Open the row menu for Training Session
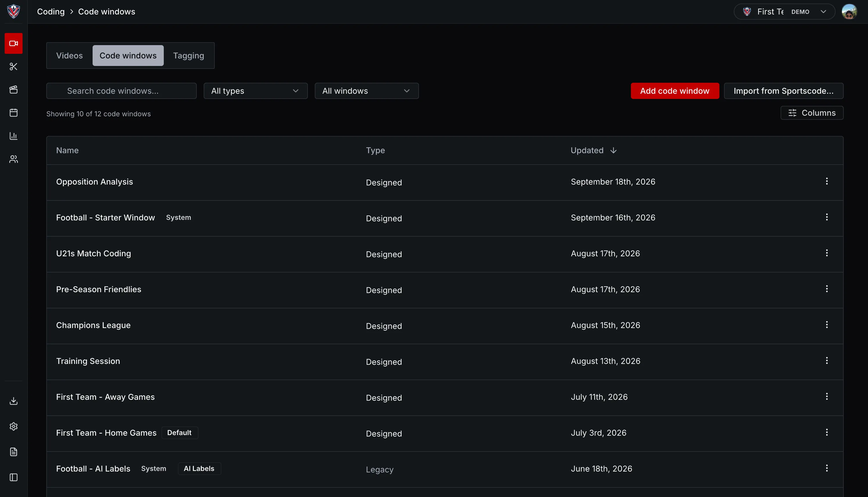The width and height of the screenshot is (868, 497). tap(826, 360)
